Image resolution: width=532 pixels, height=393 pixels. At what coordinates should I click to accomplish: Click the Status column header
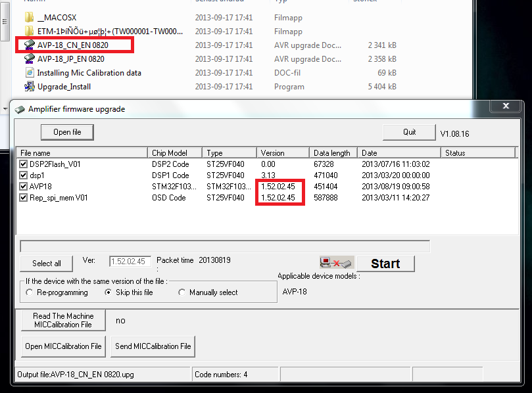(x=478, y=153)
